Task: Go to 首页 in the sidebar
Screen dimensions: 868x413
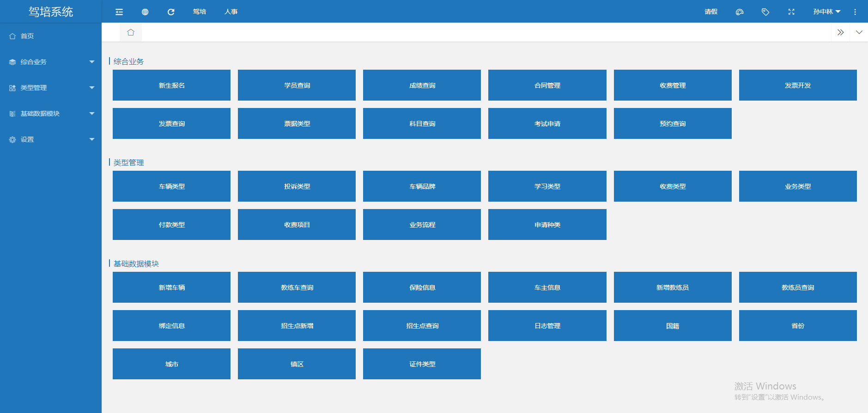Action: point(27,36)
